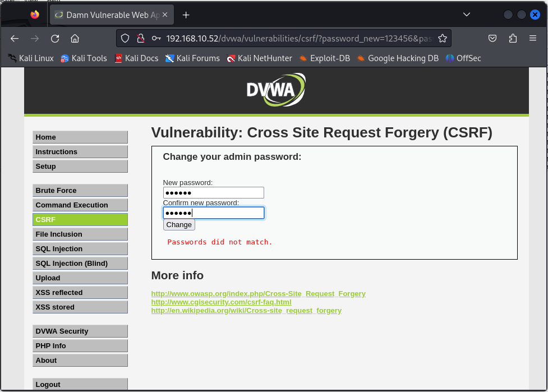This screenshot has width=548, height=392.
Task: Open the OWASP Cross-Site Request Forgery link
Action: tap(258, 293)
